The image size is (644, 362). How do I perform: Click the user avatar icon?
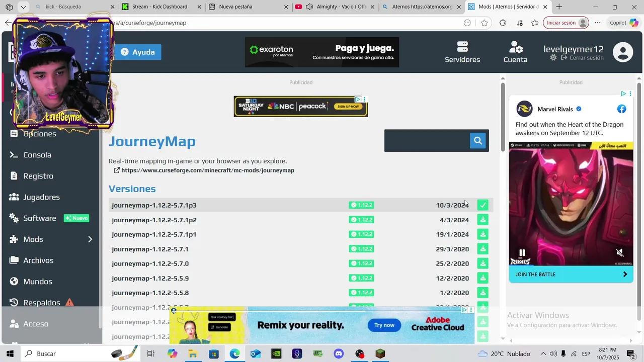point(623,52)
